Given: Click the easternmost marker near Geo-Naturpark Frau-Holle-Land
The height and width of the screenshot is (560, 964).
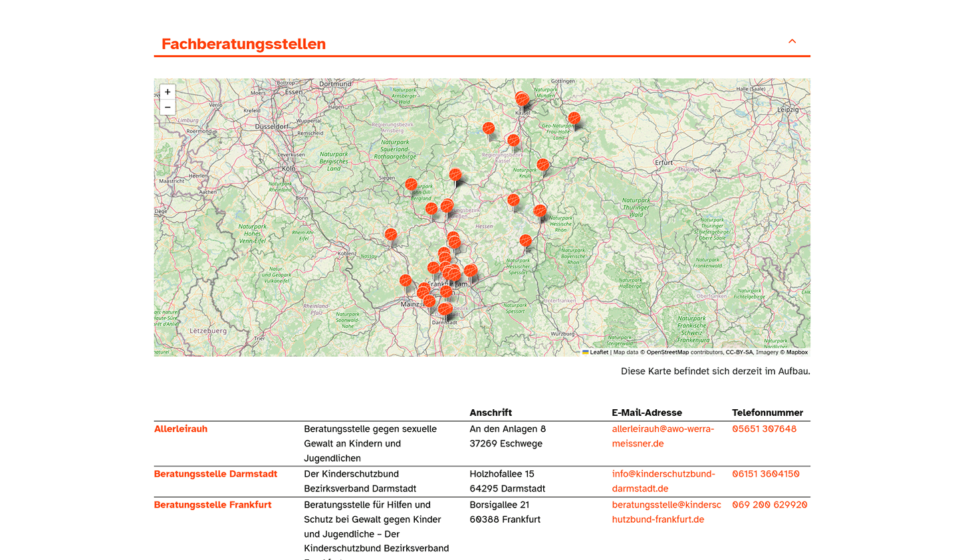Looking at the screenshot, I should tap(574, 118).
